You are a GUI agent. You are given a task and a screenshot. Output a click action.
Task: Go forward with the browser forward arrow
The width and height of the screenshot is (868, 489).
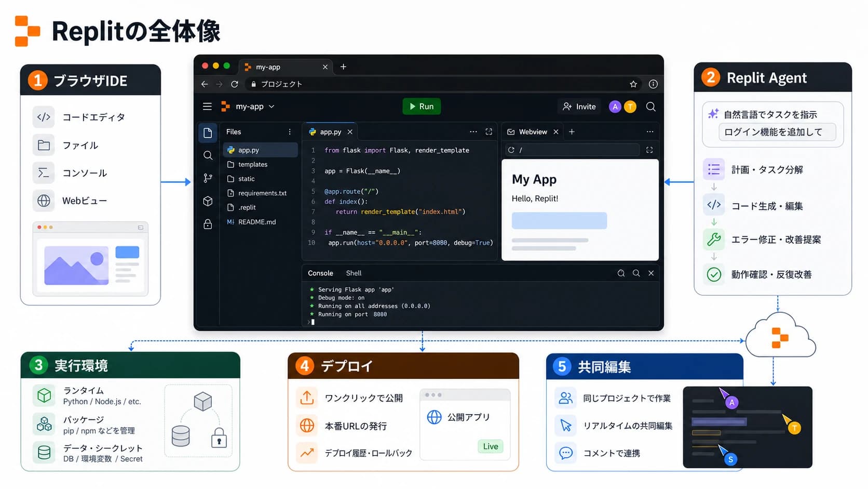coord(219,84)
